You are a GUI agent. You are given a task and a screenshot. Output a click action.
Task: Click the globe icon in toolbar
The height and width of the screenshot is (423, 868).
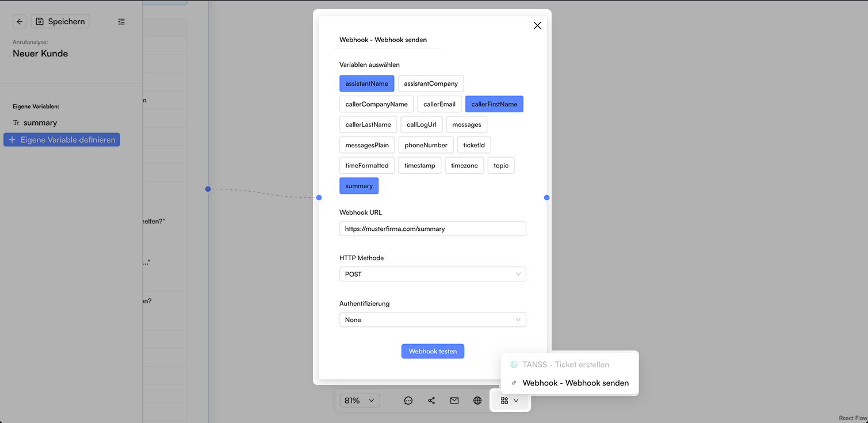[x=477, y=401]
